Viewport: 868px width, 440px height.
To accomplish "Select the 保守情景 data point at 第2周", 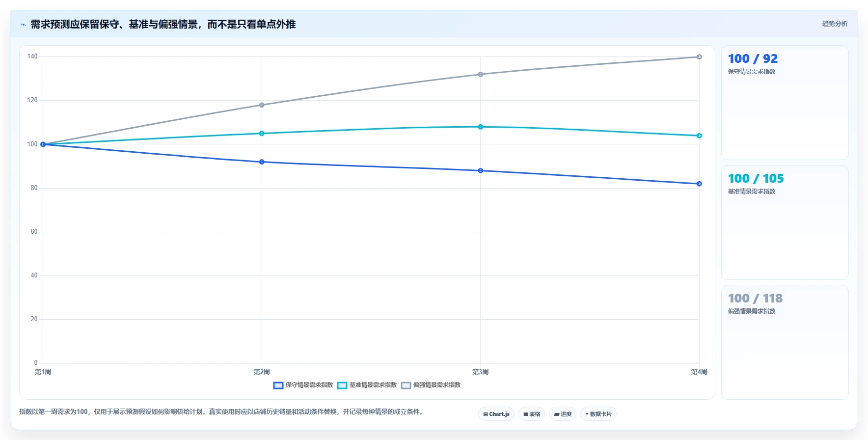I will (262, 162).
